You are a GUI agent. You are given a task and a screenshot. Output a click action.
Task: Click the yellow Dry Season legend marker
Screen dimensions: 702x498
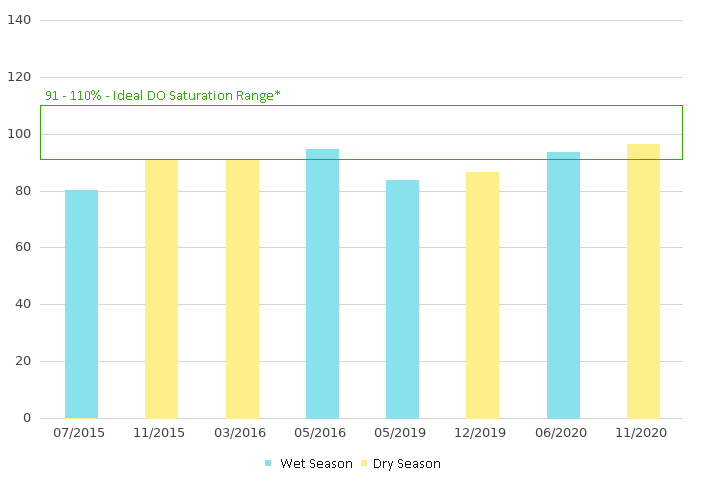coord(364,464)
